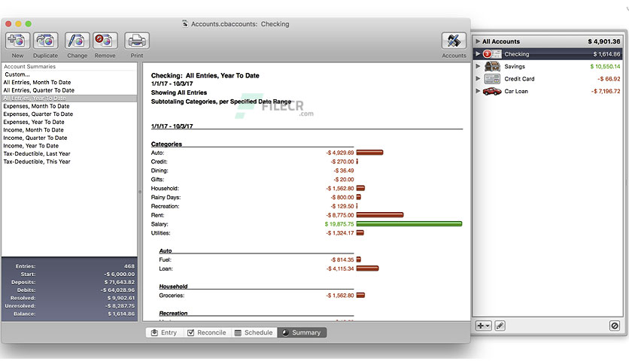Viewport: 629px width, 364px height.
Task: Click the Credit Card balance -$ 66.92
Action: click(x=609, y=79)
